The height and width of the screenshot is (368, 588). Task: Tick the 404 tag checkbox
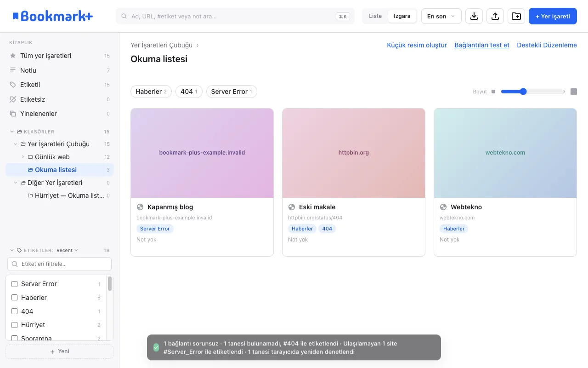click(x=14, y=311)
